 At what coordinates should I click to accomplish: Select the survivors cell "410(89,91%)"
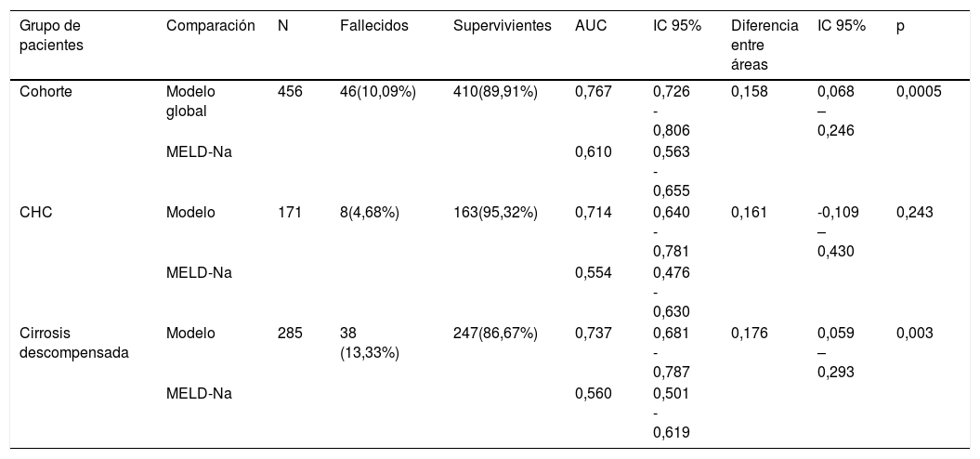click(x=495, y=92)
